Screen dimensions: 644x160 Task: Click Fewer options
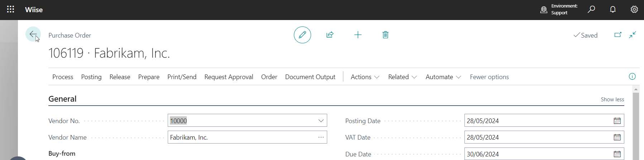tap(489, 77)
